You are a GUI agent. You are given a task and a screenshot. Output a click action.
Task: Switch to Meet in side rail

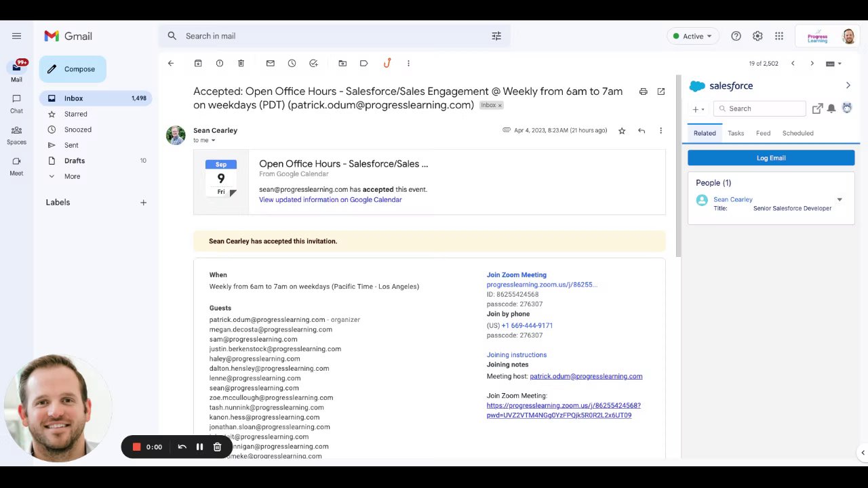16,166
